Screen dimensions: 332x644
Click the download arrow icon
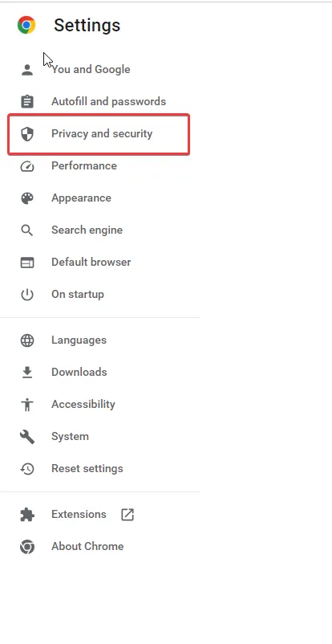pos(27,372)
